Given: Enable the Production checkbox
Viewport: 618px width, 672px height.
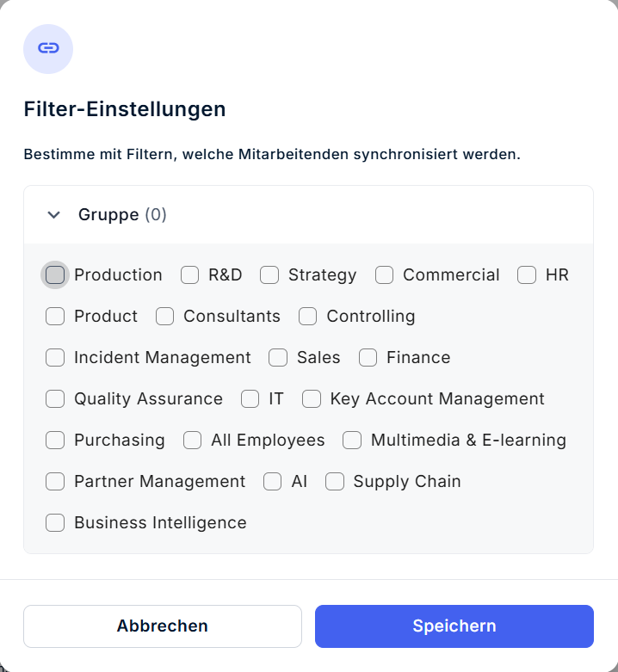Looking at the screenshot, I should click(55, 275).
